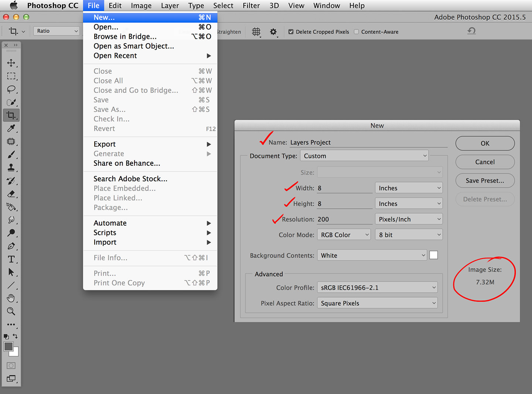Open the Edit Toolbar three-dots button

(11, 325)
